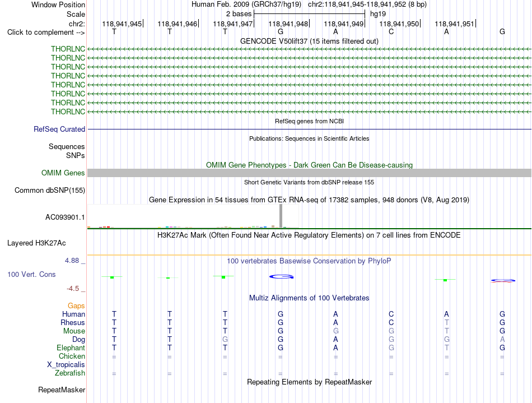Select the 'Click to complement -->' label
The image size is (532, 403).
click(x=46, y=33)
